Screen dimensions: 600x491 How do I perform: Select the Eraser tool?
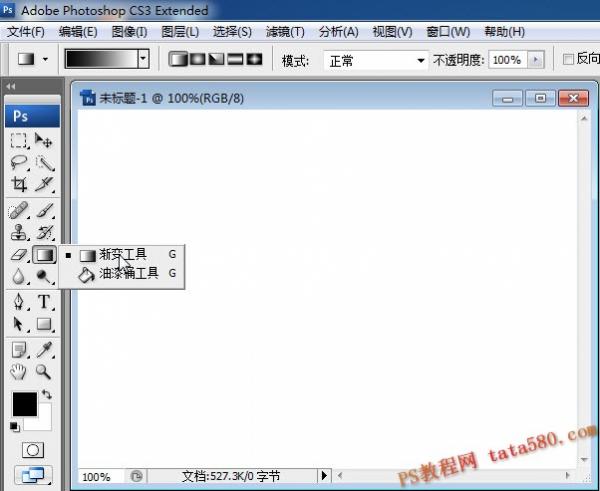[18, 254]
